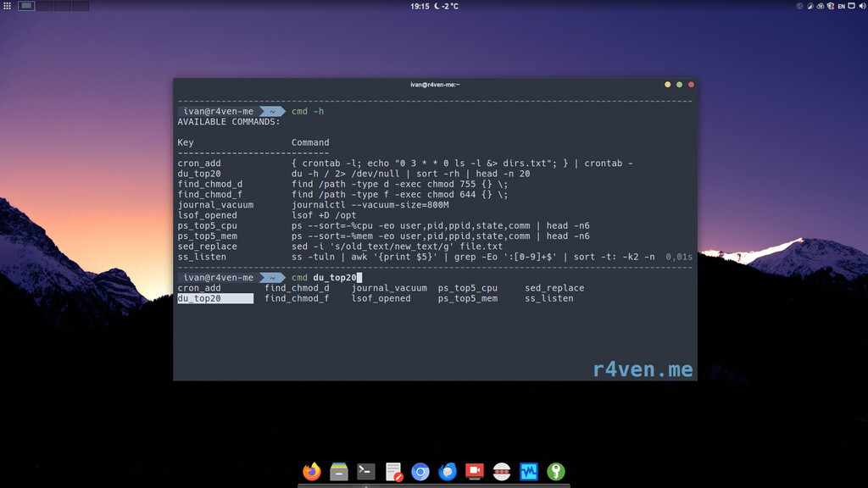Open the system monitor dock icon
This screenshot has width=868, height=488.
pos(528,471)
